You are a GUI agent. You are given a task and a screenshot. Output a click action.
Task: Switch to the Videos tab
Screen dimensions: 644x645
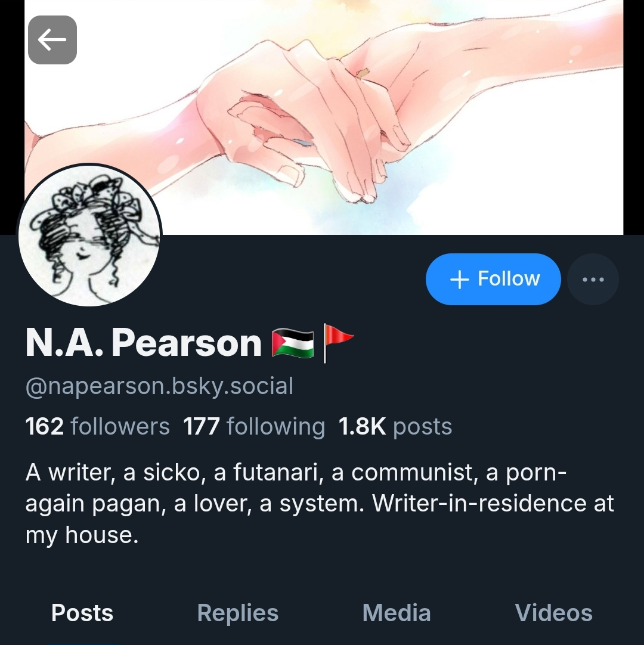pyautogui.click(x=553, y=613)
